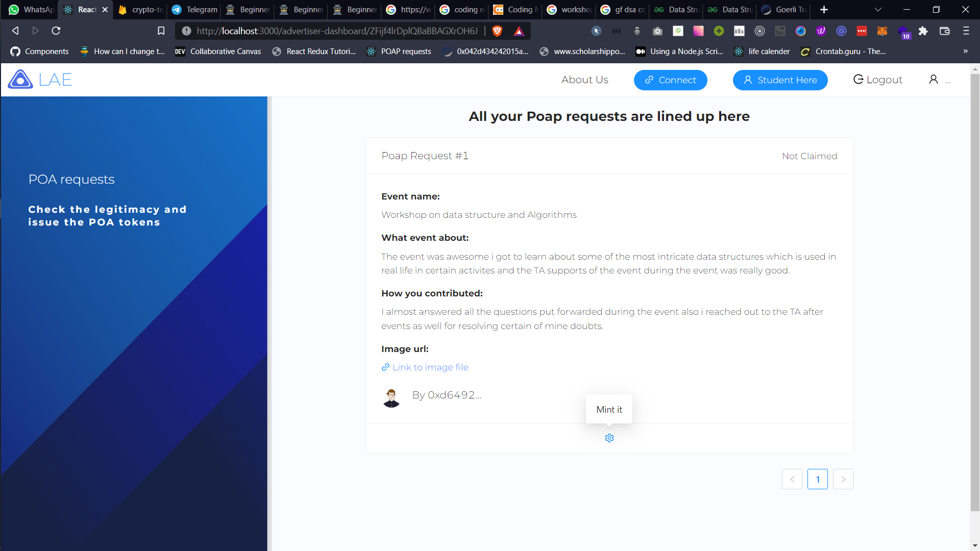Open the Brave wallet icon
980x551 pixels.
point(944,31)
